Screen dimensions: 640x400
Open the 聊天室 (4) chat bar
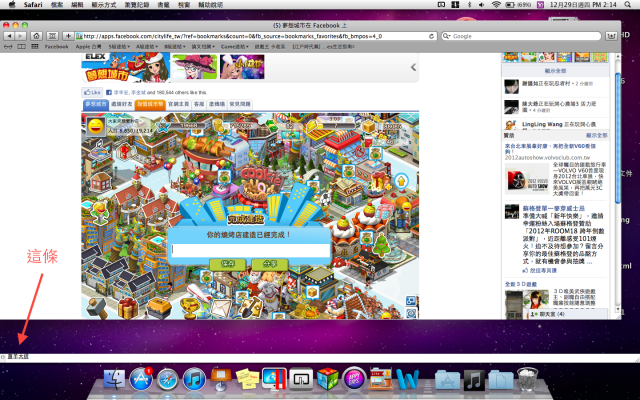click(568, 314)
